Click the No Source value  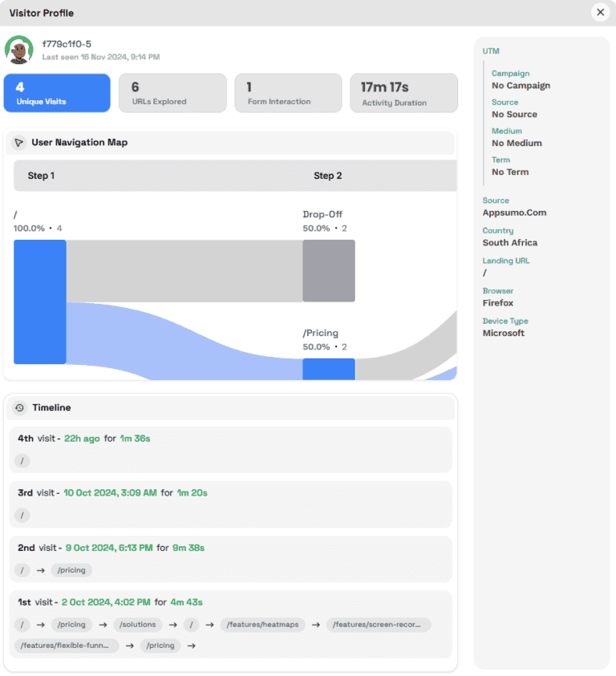[x=514, y=114]
